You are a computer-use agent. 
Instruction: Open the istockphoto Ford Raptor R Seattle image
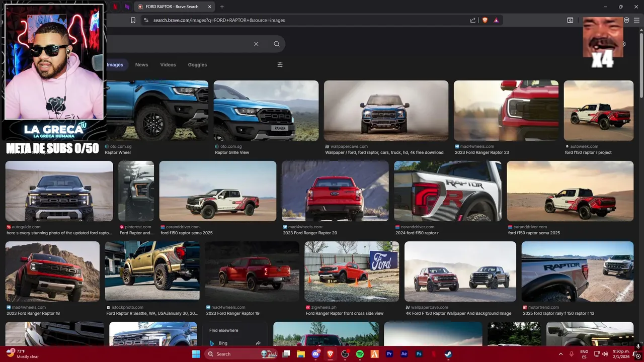(152, 271)
